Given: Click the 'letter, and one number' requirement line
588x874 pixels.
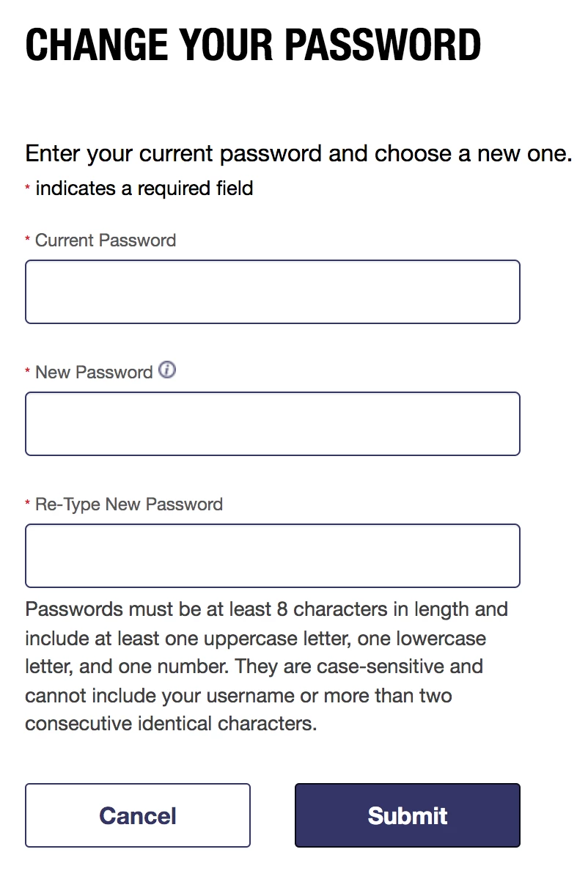Looking at the screenshot, I should pos(254,666).
